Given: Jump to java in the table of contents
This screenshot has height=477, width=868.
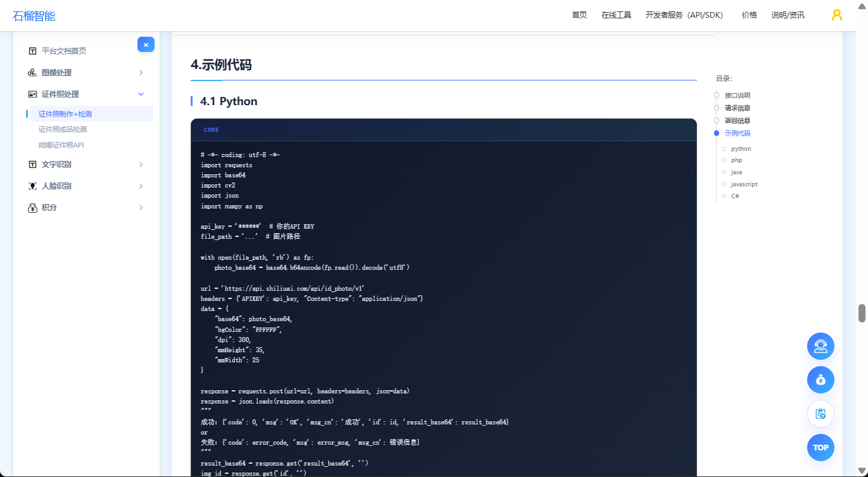Looking at the screenshot, I should point(737,172).
